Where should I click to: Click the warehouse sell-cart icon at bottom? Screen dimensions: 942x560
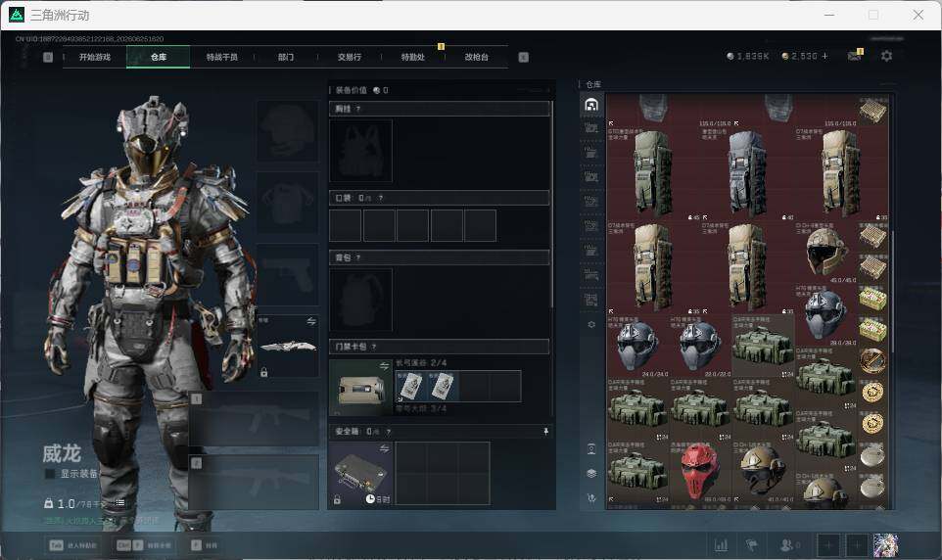pyautogui.click(x=591, y=498)
